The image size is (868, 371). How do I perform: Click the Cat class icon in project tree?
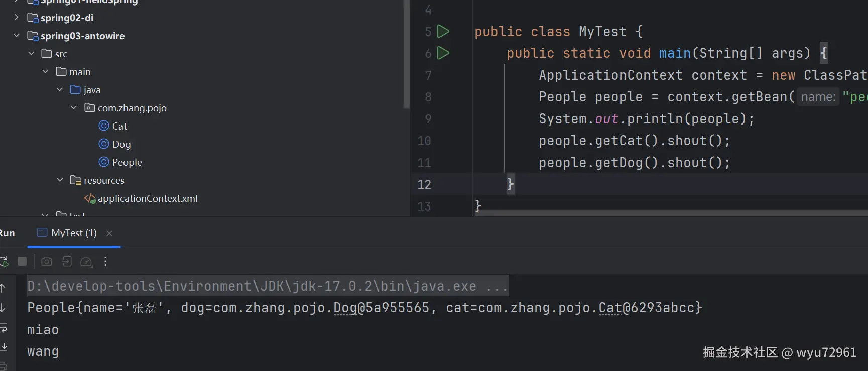pos(104,126)
